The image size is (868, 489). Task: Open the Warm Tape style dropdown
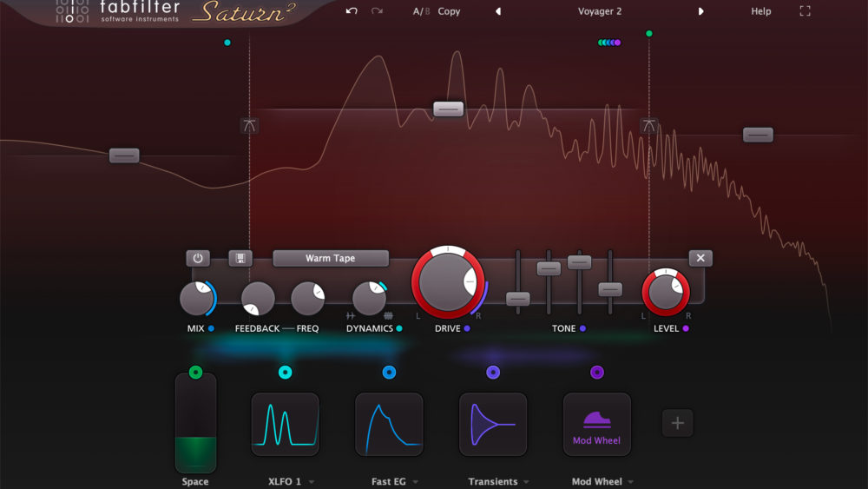point(331,258)
